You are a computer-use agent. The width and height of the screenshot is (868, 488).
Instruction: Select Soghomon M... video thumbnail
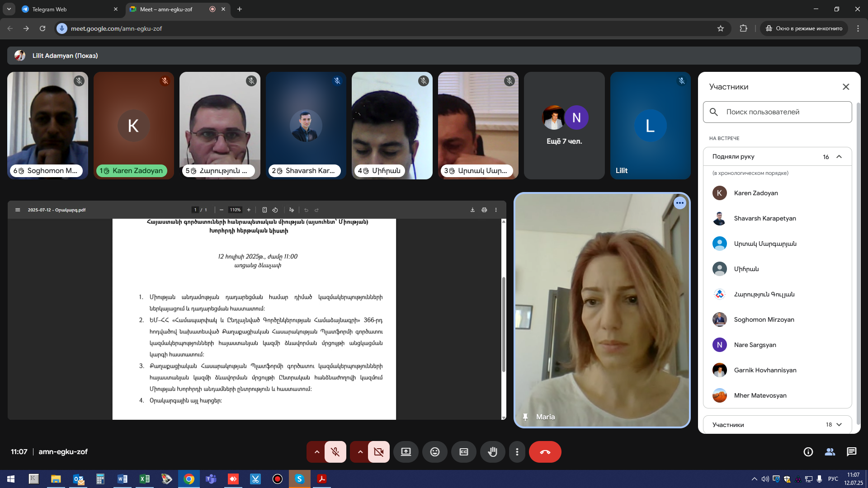click(47, 126)
